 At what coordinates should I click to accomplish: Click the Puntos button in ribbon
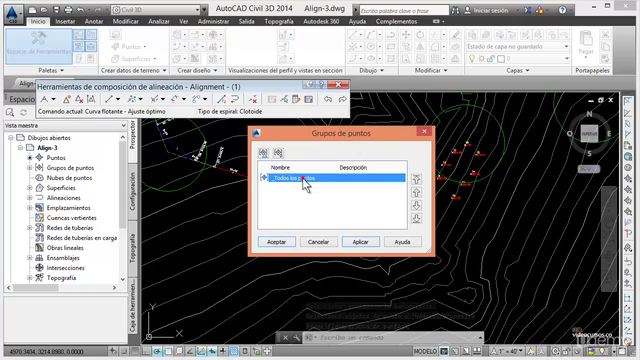click(x=130, y=47)
